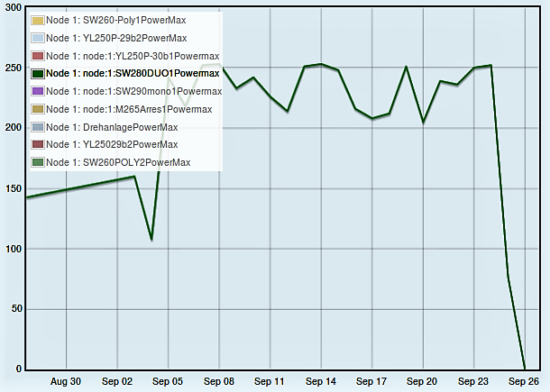
Task: Click the green SW260POLY2PowerMax swatch
Action: click(x=37, y=162)
